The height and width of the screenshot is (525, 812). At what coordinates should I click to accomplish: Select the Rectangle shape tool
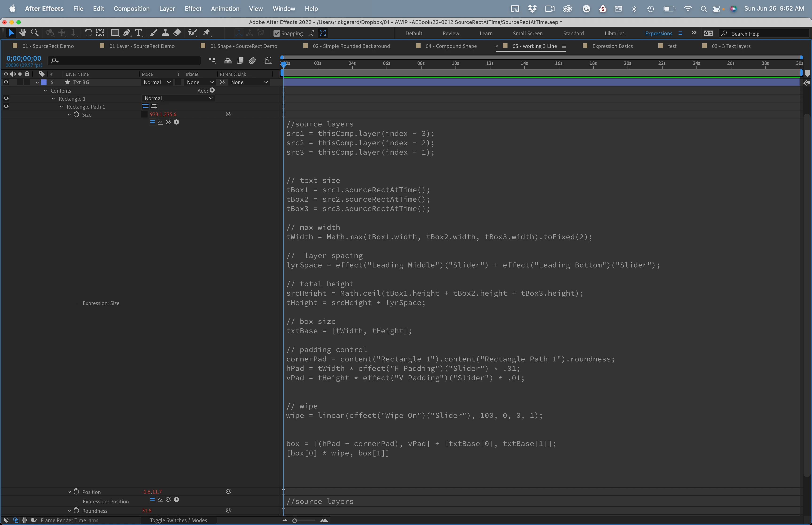click(115, 33)
